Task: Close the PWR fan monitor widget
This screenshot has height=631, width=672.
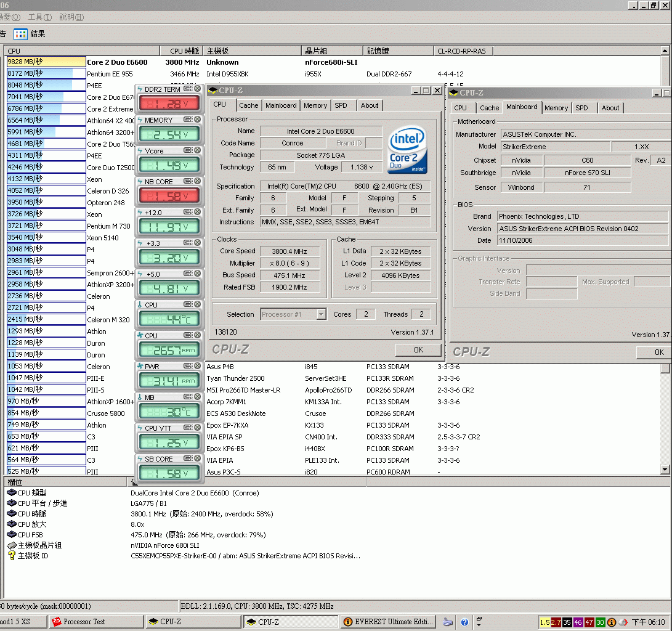Action: click(198, 366)
